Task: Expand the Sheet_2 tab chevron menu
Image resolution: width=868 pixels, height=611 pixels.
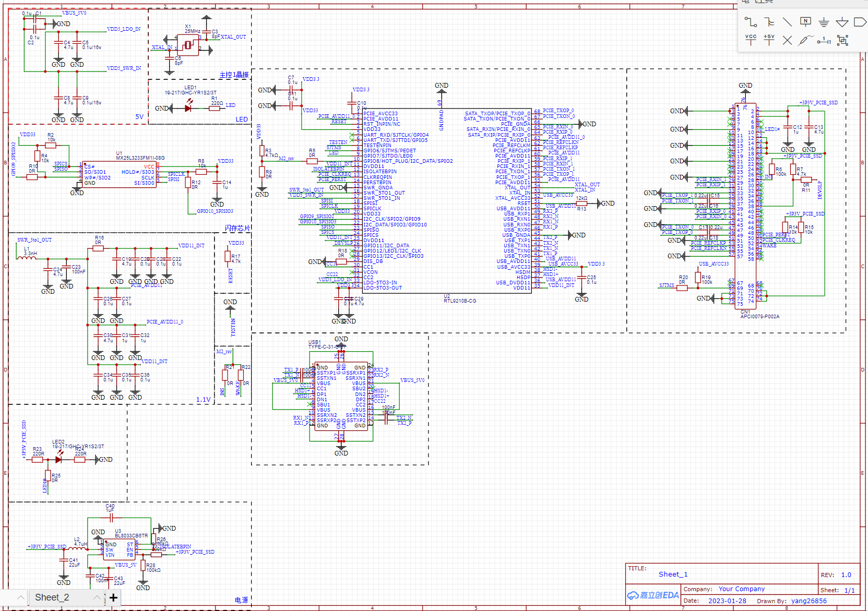Action: click(97, 597)
